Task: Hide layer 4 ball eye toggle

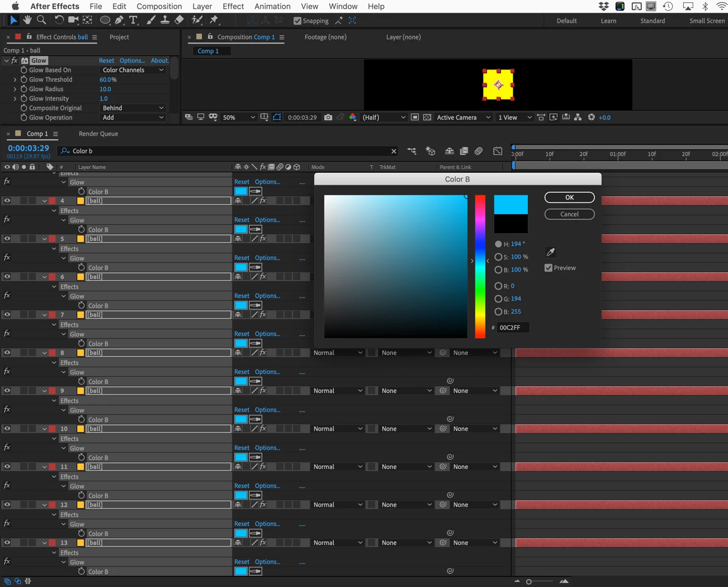Action: 7,201
